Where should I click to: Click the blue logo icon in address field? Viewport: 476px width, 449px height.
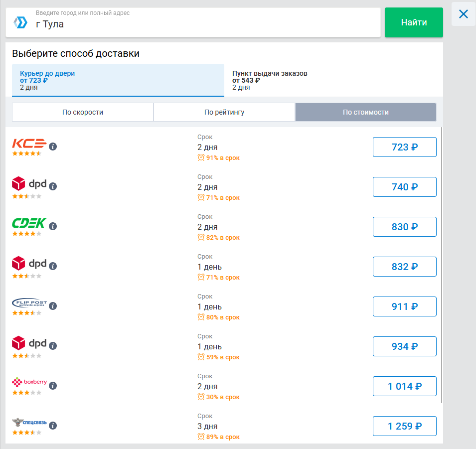point(20,22)
